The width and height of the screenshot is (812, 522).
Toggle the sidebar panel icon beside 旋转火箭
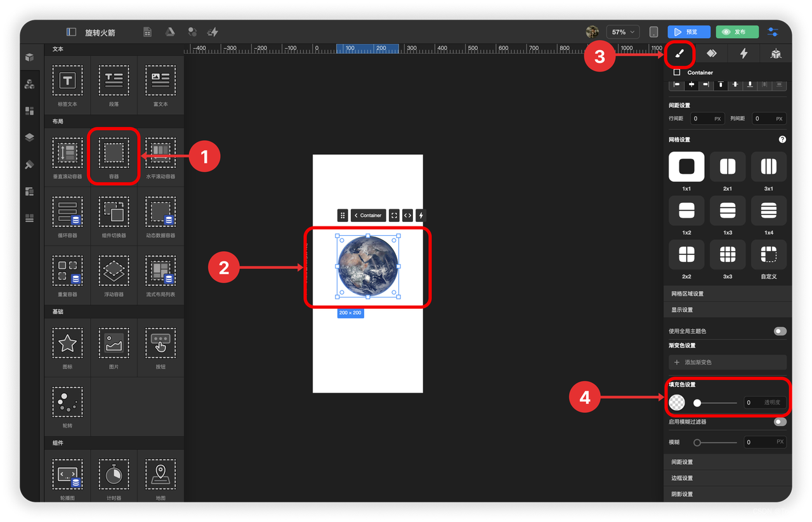tap(72, 32)
